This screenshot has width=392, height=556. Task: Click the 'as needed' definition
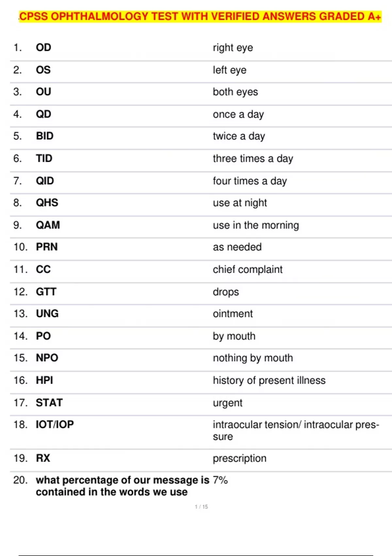click(237, 247)
